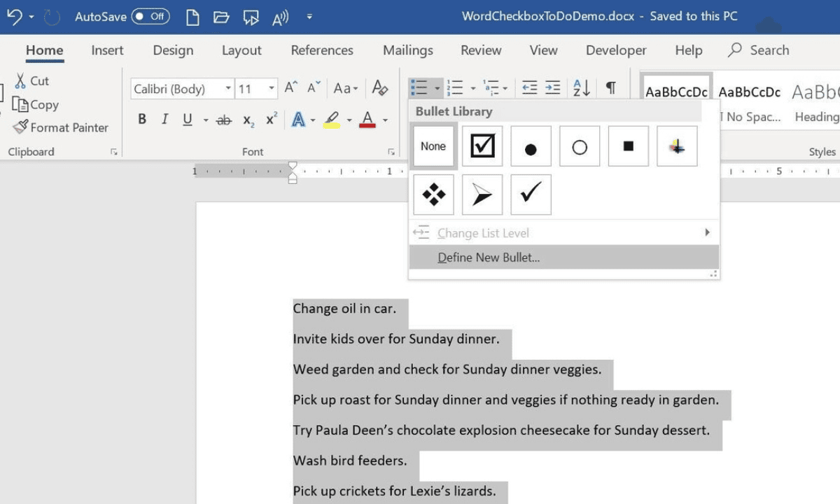Toggle bold formatting in the Font group
Screen dimensions: 840x504
[x=142, y=119]
